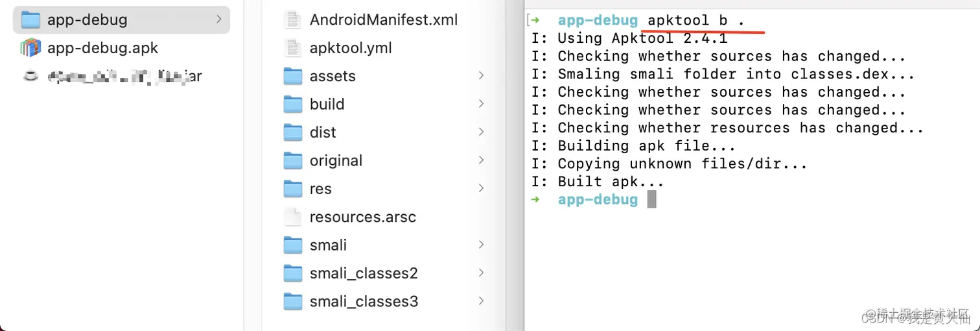This screenshot has width=980, height=331.
Task: Select the AndroidManifest.xml file name
Action: click(384, 19)
